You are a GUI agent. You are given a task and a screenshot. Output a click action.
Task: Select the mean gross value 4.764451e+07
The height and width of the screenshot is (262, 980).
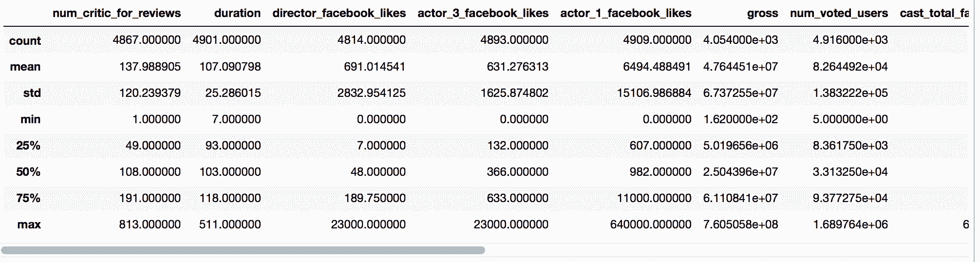740,67
